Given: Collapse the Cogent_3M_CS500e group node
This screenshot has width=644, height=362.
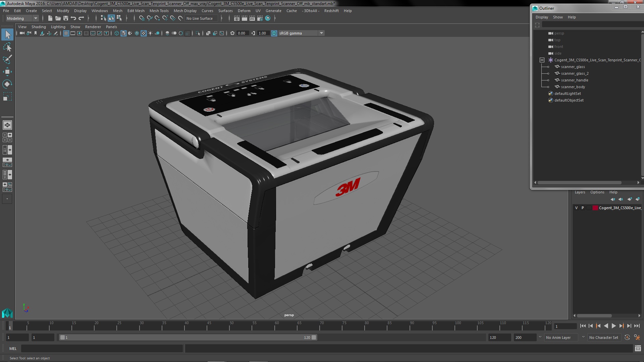Looking at the screenshot, I should click(542, 60).
